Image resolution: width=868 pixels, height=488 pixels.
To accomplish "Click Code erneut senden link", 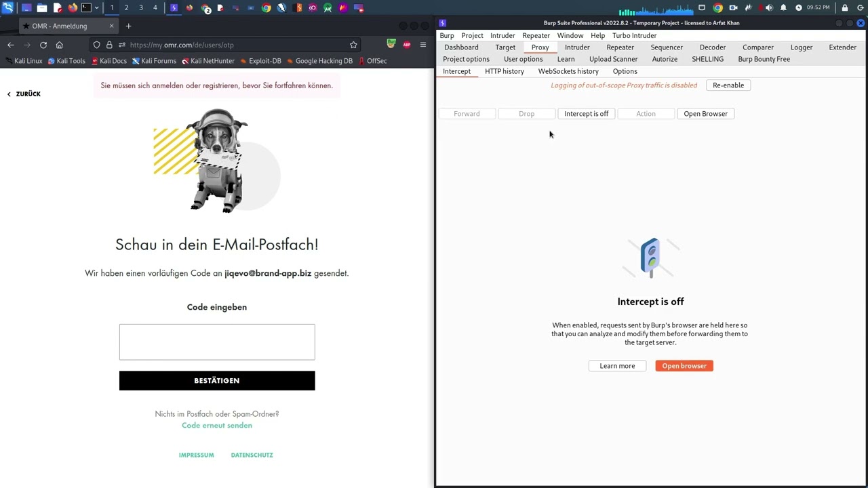I will [217, 426].
